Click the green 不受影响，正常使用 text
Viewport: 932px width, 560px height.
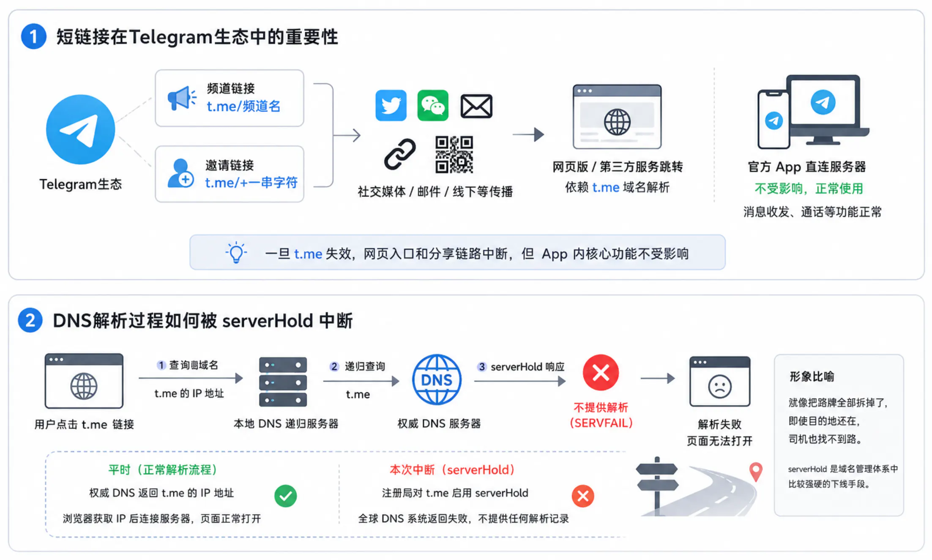(x=809, y=188)
